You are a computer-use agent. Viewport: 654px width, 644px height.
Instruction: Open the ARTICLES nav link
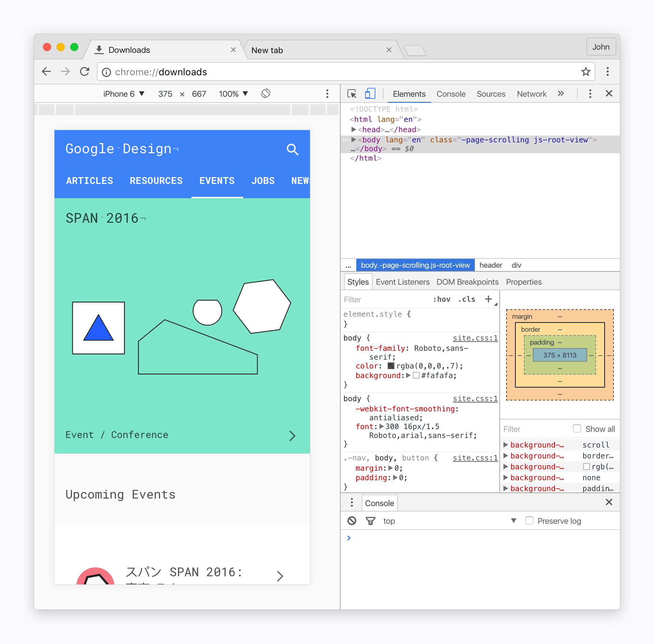click(90, 180)
